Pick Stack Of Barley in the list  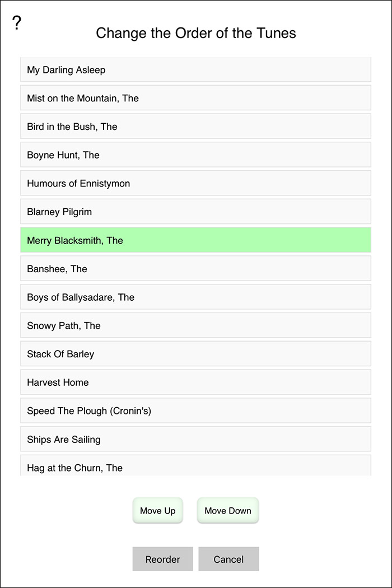point(195,354)
